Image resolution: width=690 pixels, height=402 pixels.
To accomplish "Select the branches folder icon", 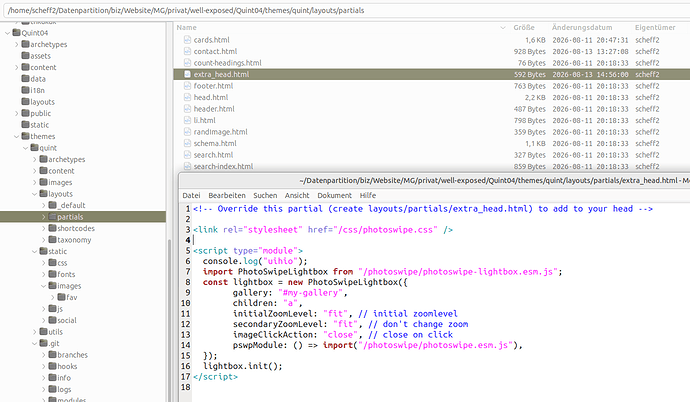I will click(52, 355).
